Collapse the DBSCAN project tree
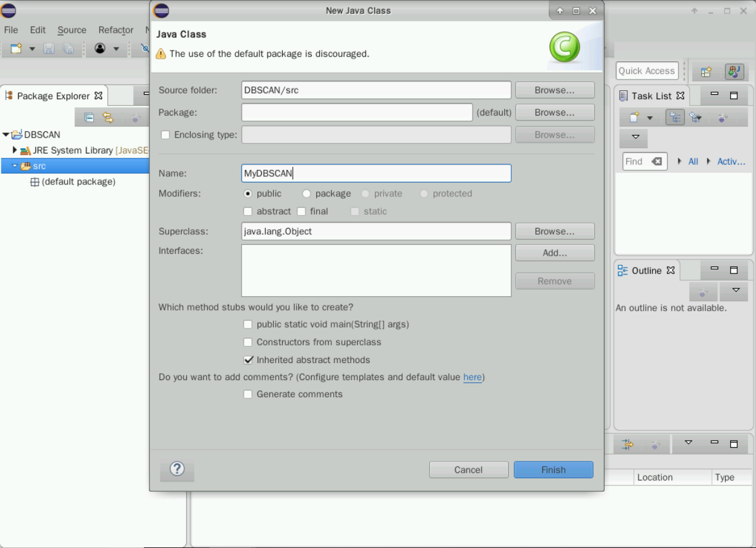 (6, 134)
